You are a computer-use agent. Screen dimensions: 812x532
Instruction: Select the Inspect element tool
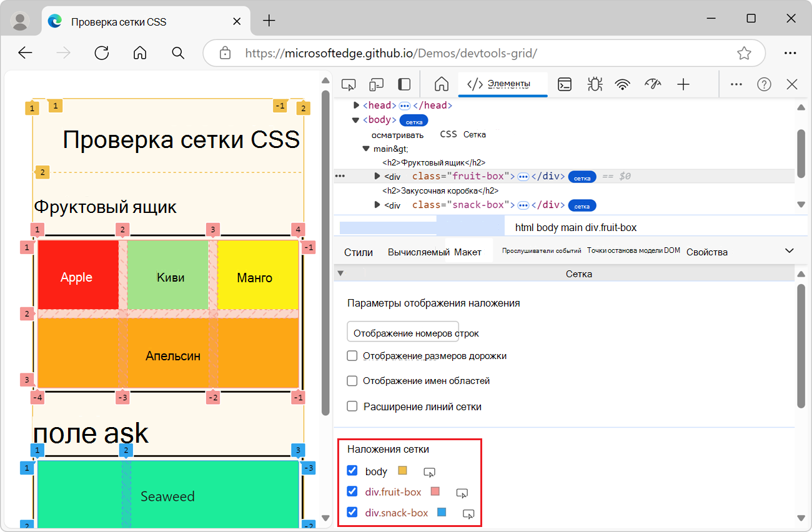348,84
